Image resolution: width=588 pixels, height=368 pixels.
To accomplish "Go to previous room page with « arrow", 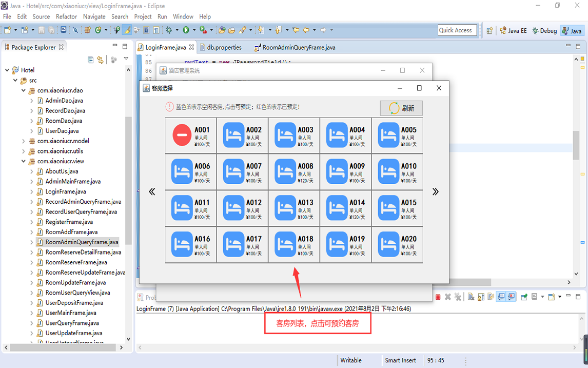I will coord(152,191).
